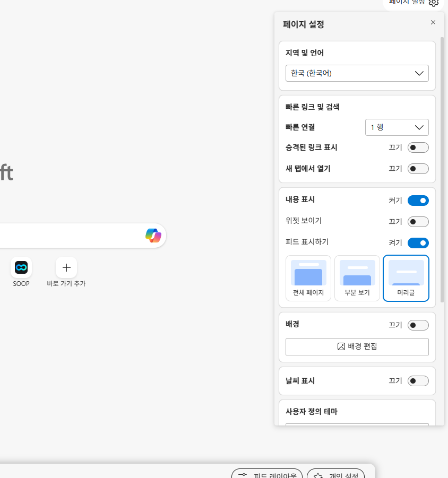448x478 pixels.
Task: Click the 빠른 링크 및 검색 heading
Action: [312, 107]
